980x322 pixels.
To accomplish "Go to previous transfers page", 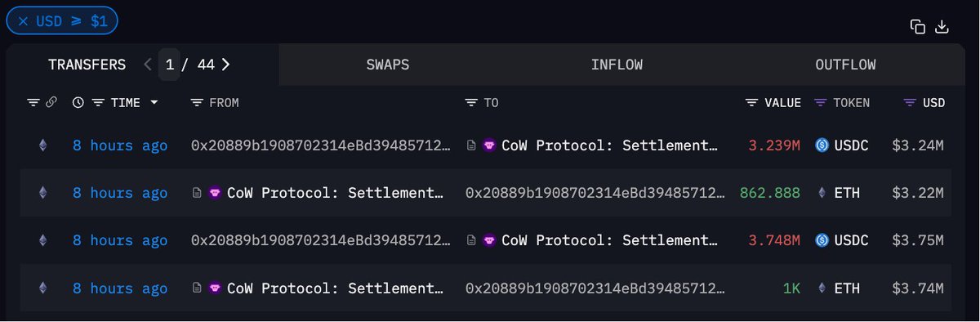I will pos(147,65).
